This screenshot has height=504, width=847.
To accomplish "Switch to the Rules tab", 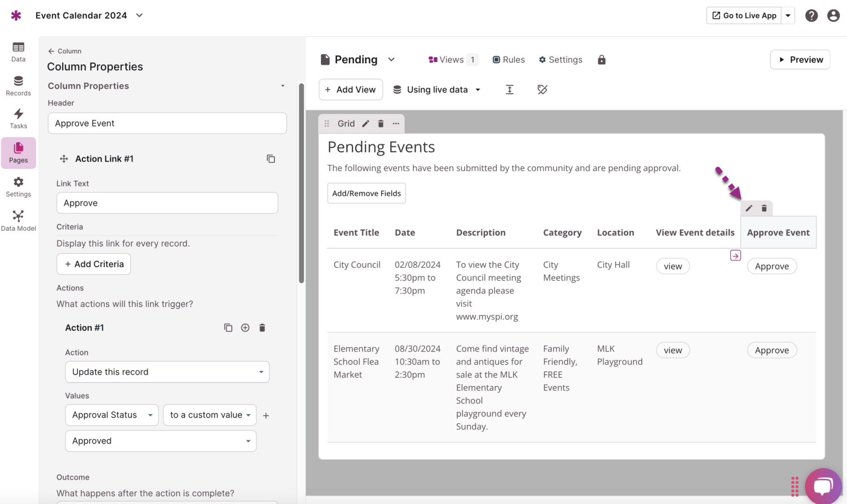I will (508, 60).
